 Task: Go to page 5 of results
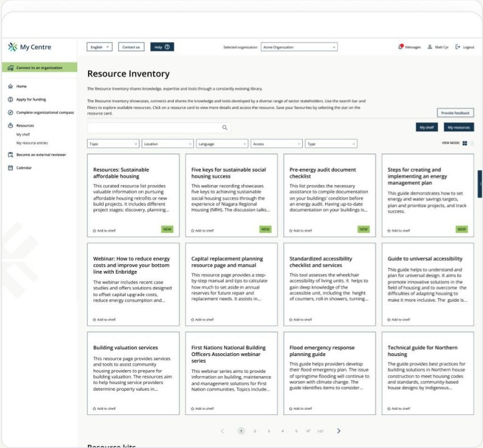click(x=296, y=431)
